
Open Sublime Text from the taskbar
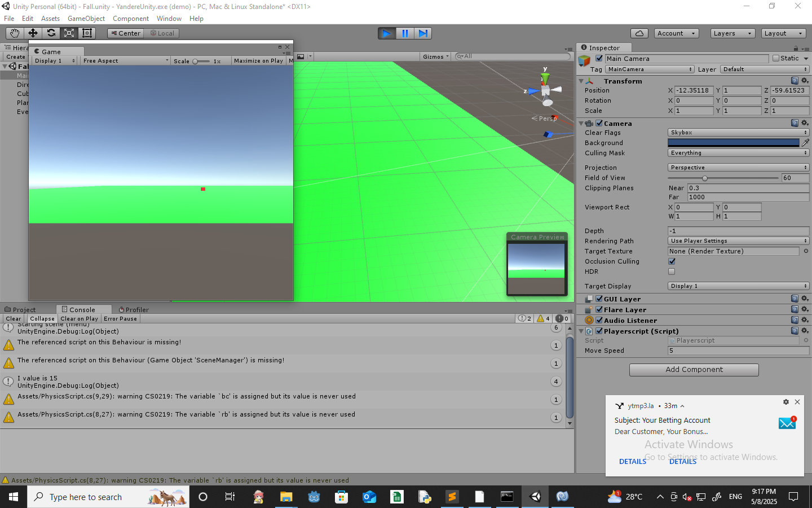pos(452,497)
